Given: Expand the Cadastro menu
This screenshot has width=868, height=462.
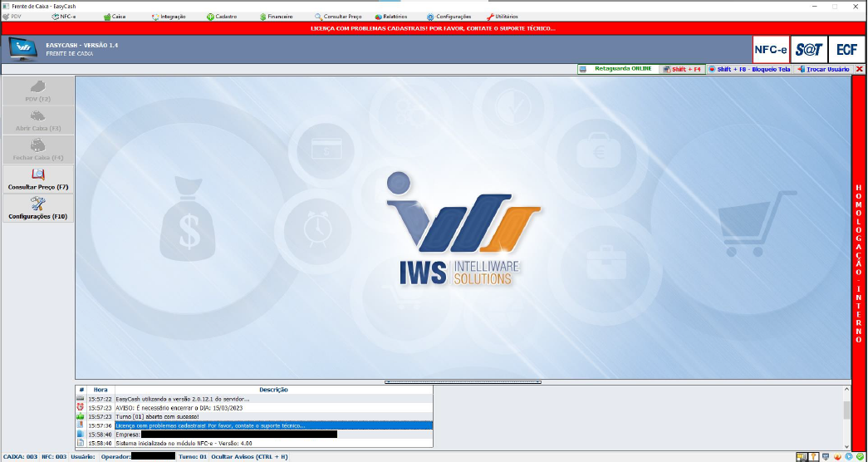Looking at the screenshot, I should click(x=221, y=17).
